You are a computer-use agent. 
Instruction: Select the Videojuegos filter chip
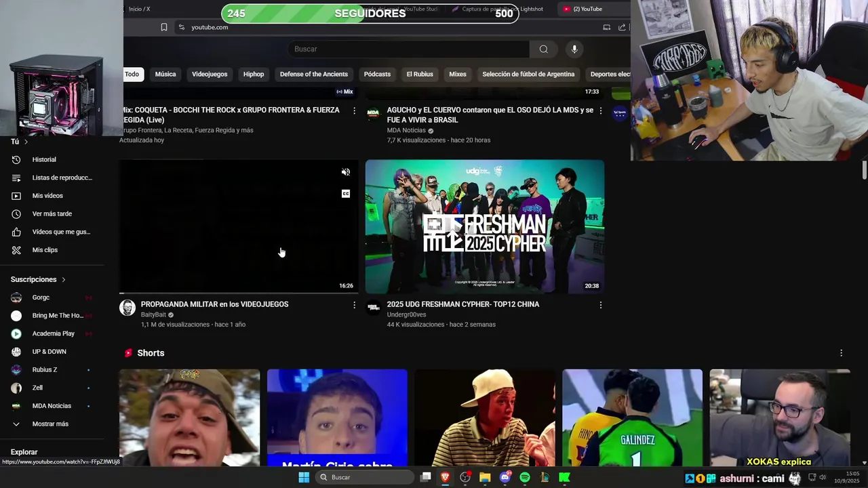point(210,74)
